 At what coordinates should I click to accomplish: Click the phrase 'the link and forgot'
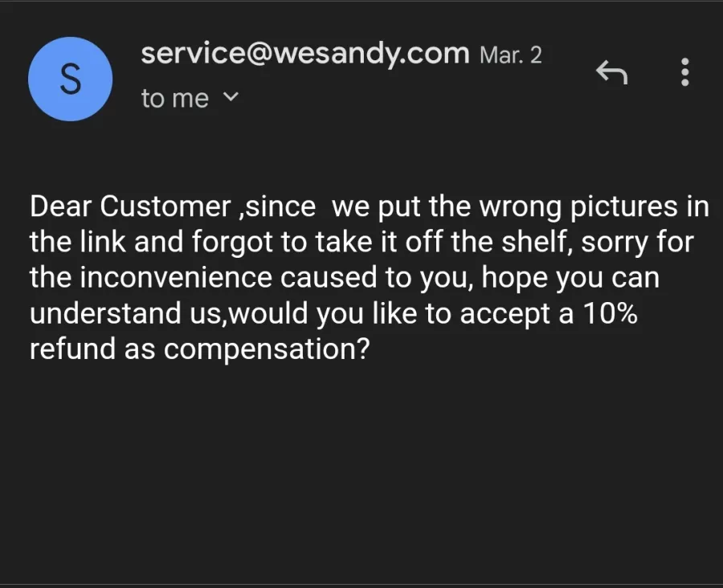pyautogui.click(x=151, y=242)
